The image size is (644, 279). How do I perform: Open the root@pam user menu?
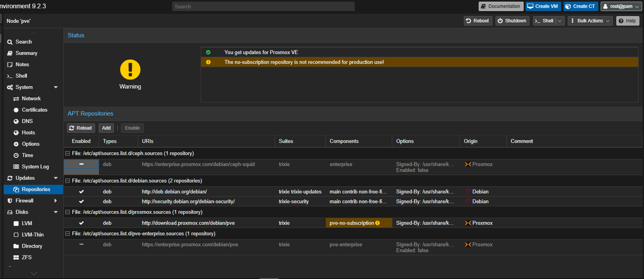621,6
